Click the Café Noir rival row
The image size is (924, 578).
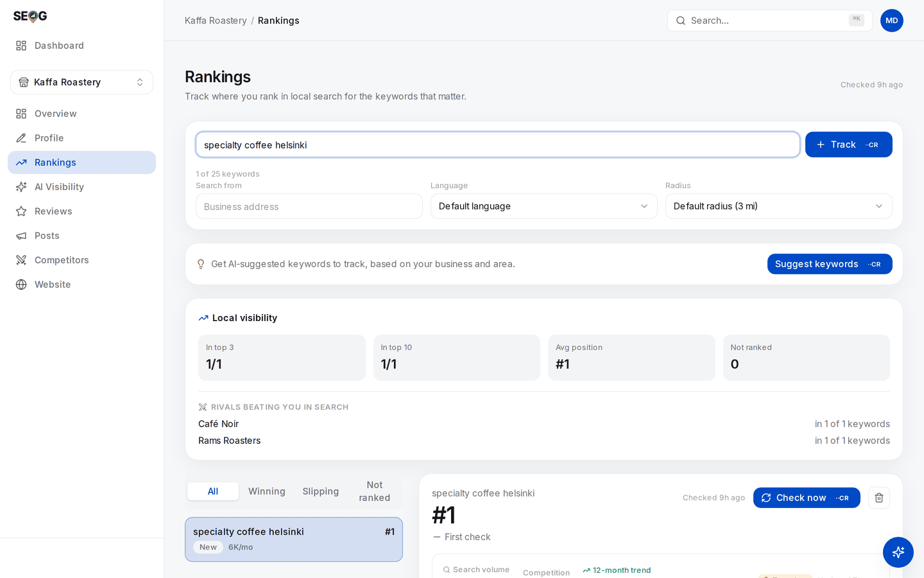[544, 424]
